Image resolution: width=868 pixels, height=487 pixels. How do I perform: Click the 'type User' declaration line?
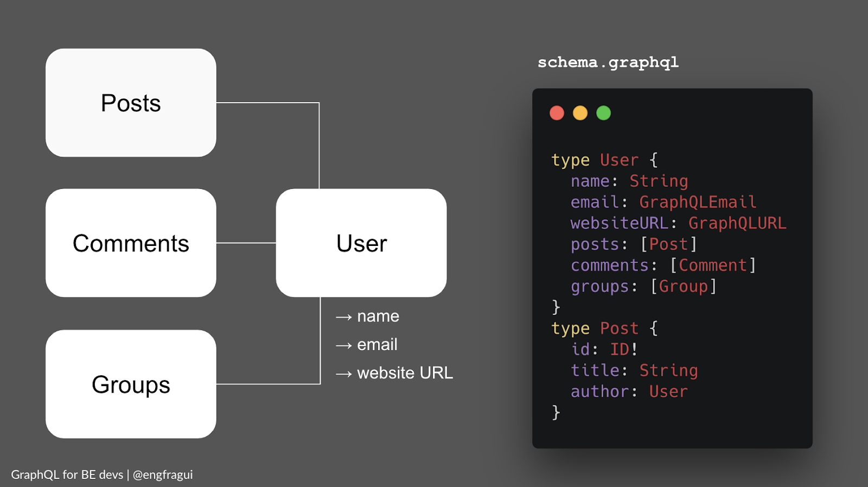coord(604,160)
